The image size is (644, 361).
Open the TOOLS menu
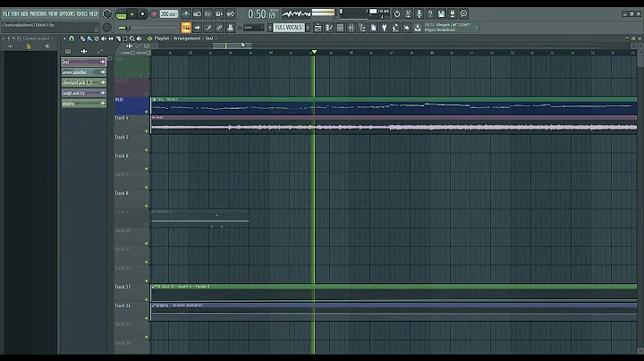82,14
